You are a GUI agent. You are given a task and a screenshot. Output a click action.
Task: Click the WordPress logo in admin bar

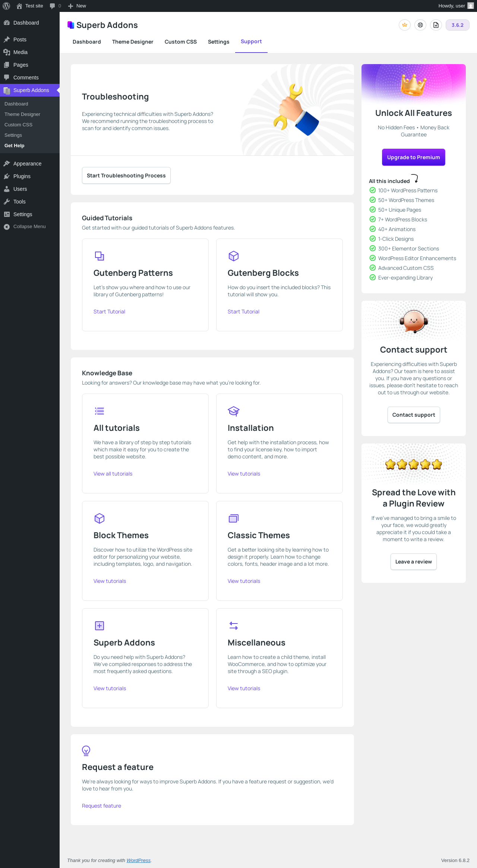click(x=6, y=6)
